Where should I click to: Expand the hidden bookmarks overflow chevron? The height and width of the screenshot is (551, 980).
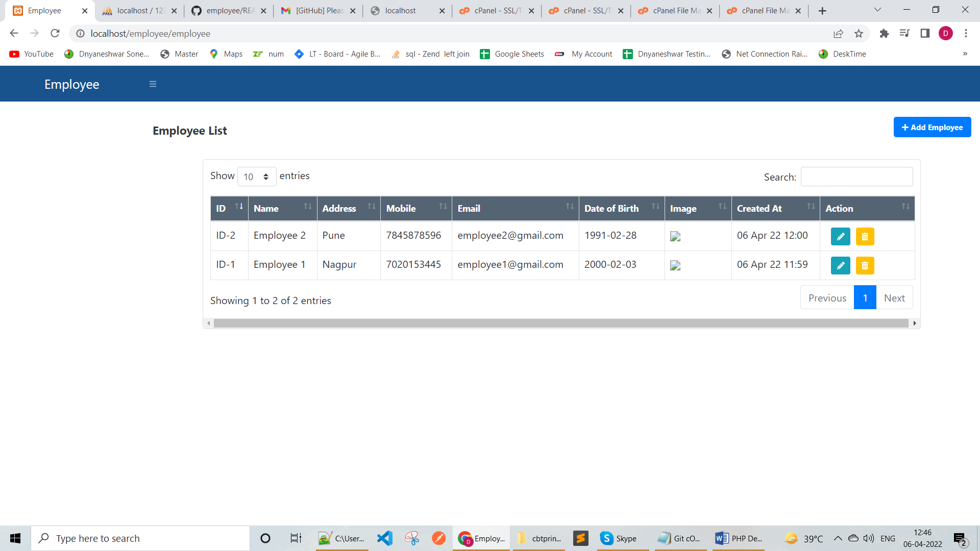tap(965, 54)
